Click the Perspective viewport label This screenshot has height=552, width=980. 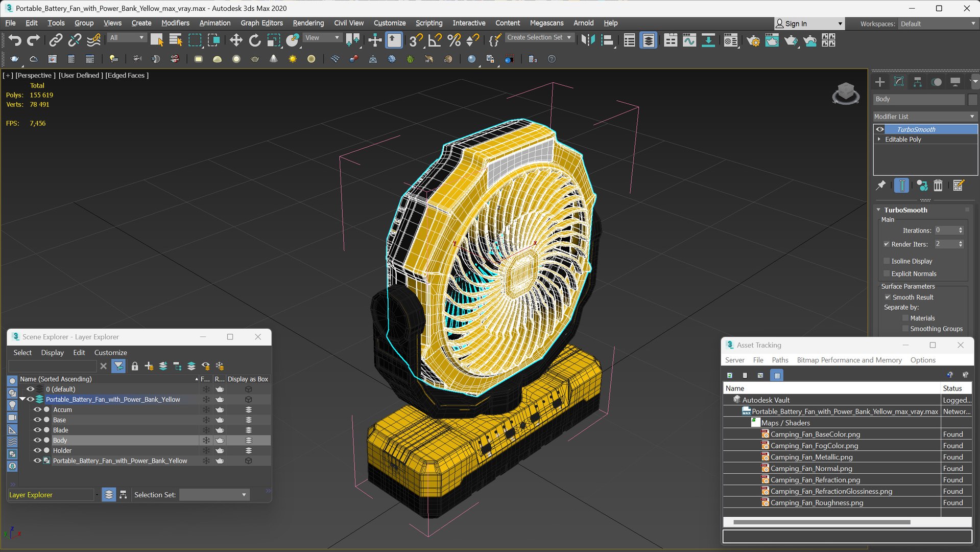(35, 76)
